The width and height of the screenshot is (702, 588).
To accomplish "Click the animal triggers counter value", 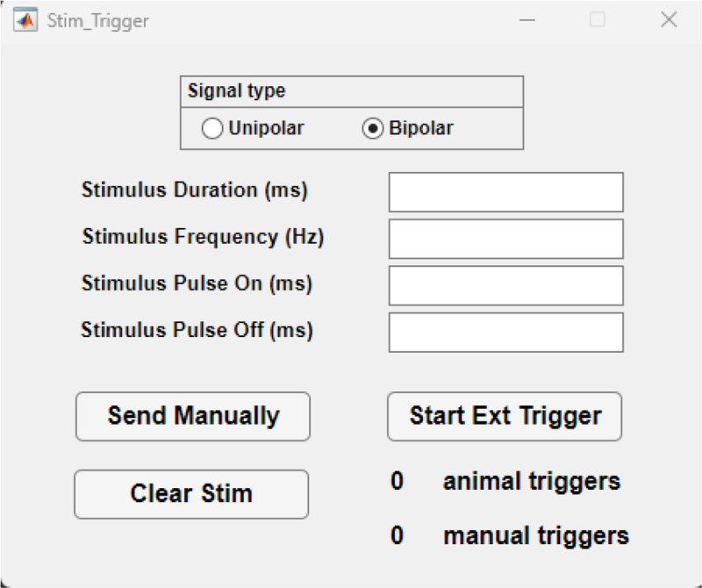I will point(398,482).
